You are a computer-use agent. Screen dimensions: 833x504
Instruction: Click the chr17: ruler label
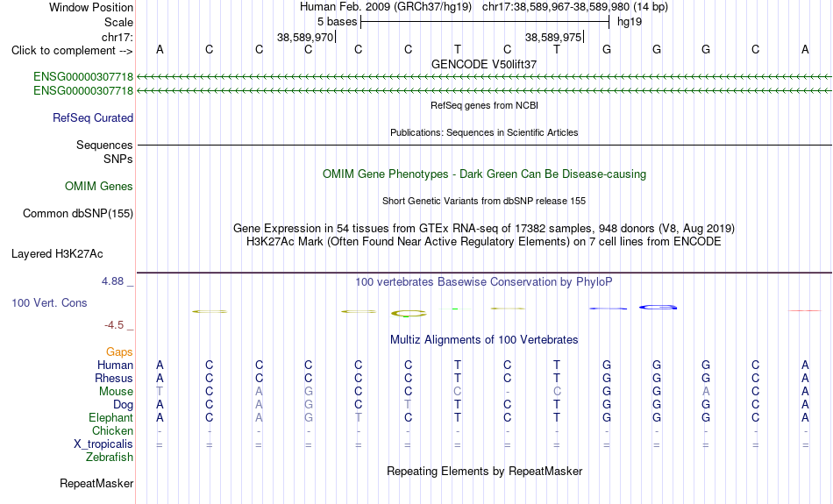[117, 37]
